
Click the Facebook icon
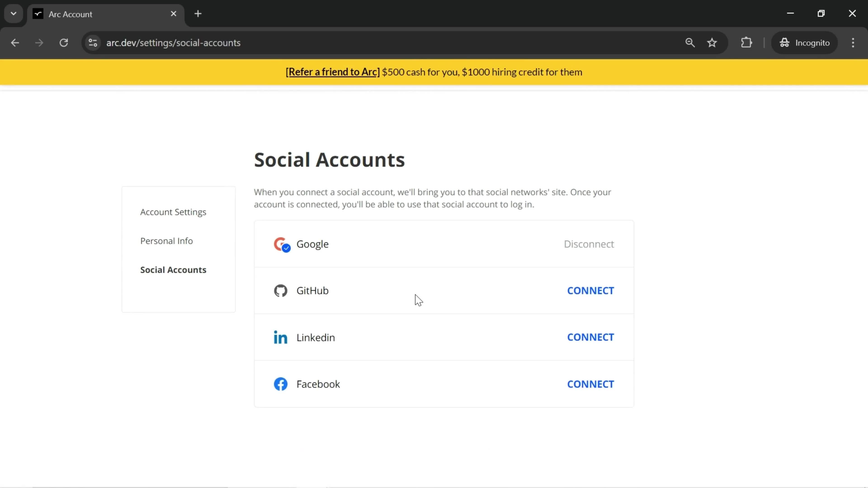[281, 384]
